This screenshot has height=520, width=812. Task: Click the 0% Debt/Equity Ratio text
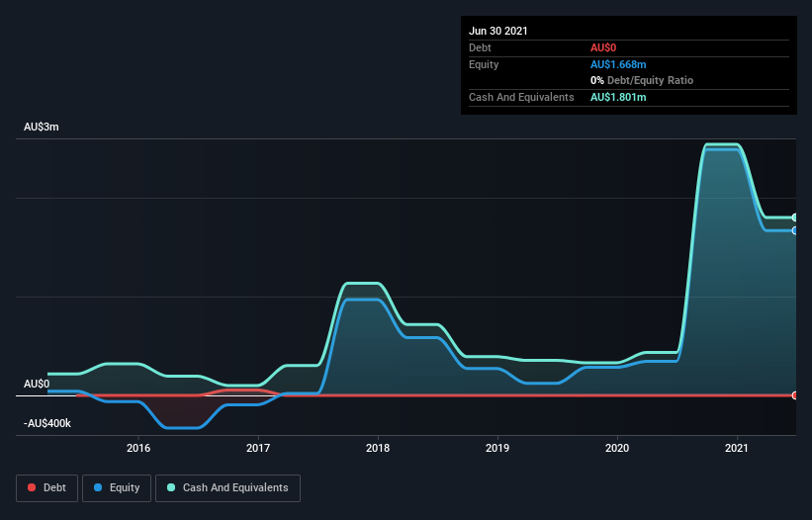coord(642,80)
